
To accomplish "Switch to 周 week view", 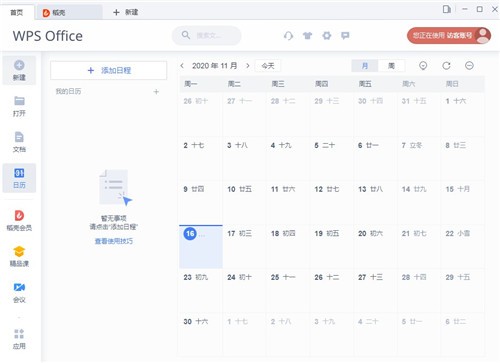I will tap(391, 66).
